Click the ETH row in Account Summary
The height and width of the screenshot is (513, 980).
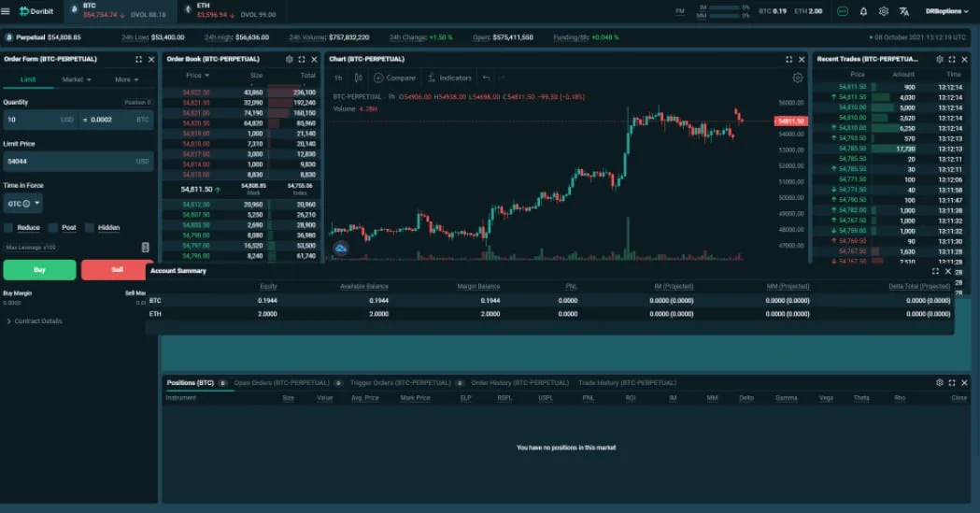(x=550, y=314)
